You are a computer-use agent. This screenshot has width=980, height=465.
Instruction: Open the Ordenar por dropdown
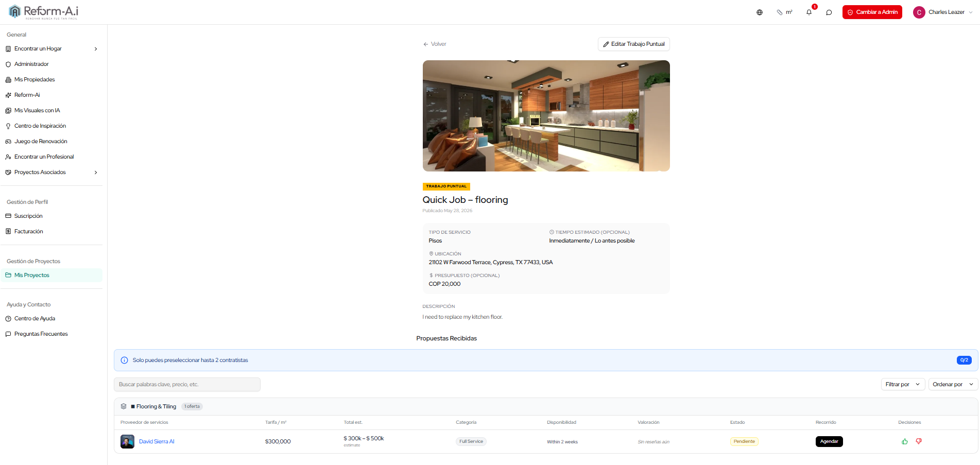953,384
